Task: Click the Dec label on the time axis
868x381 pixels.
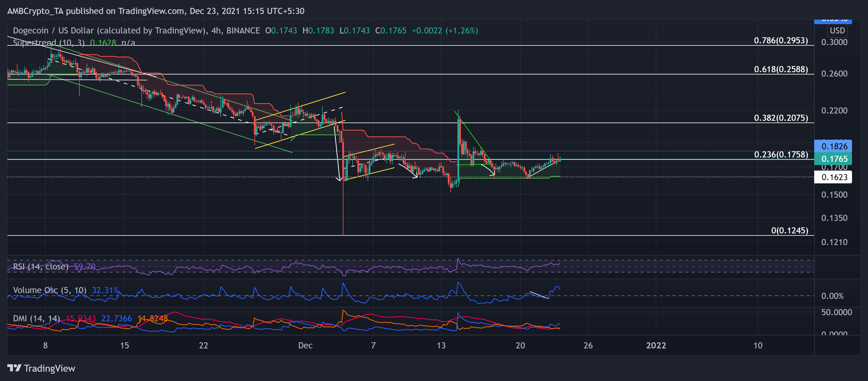Action: coord(305,345)
